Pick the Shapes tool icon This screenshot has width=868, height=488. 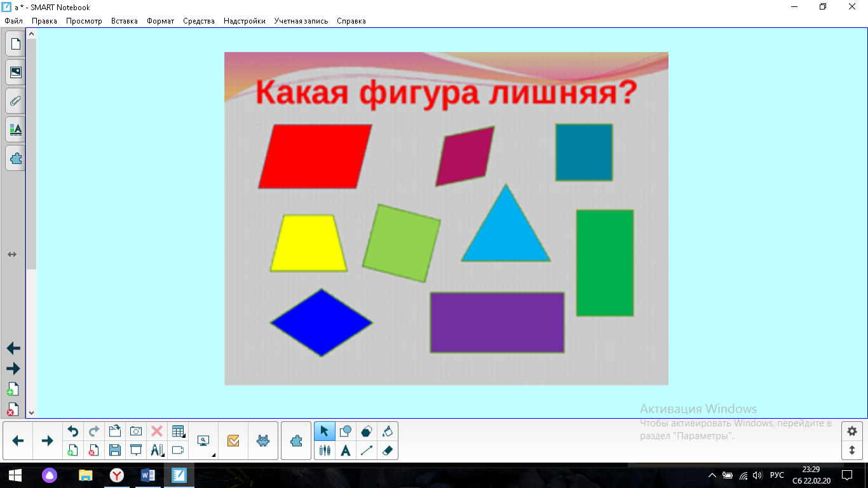click(x=346, y=431)
